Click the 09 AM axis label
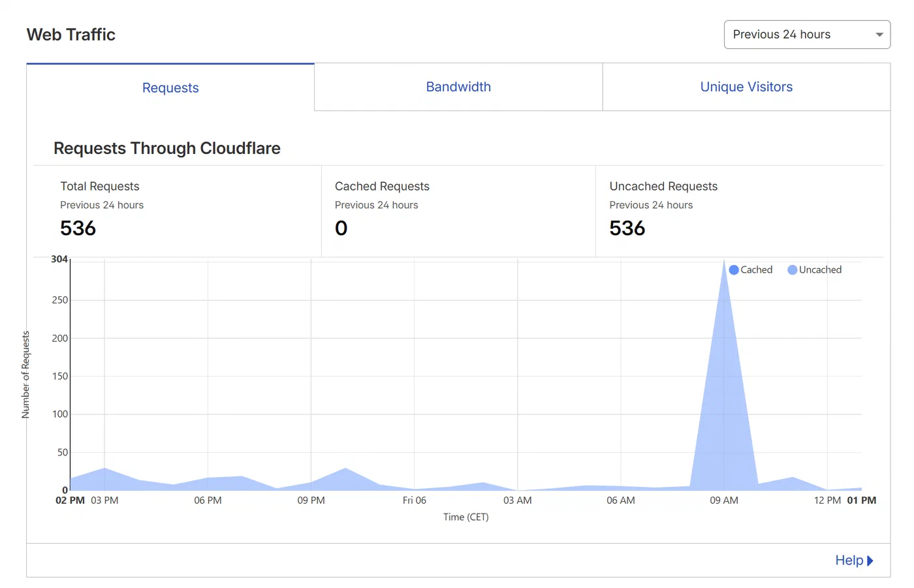This screenshot has height=588, width=914. pos(724,501)
